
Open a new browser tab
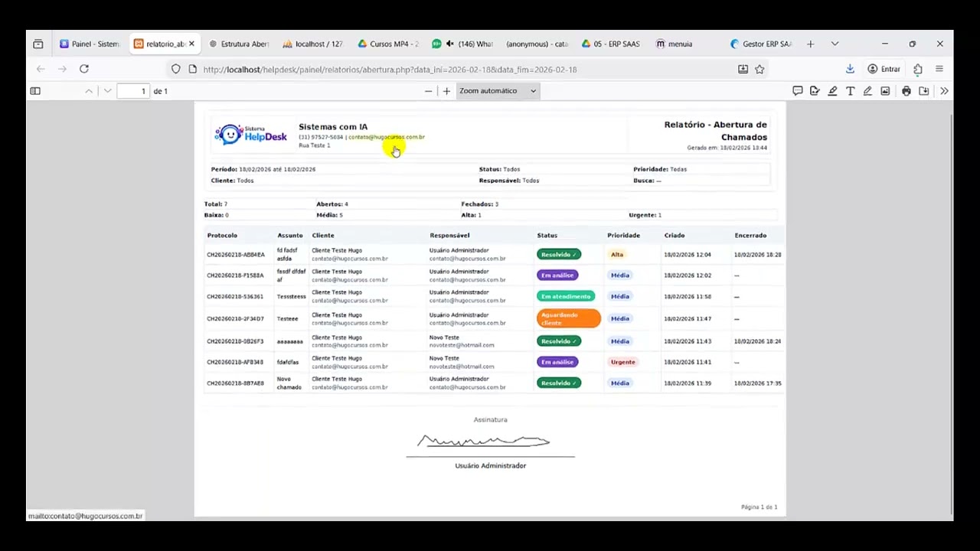coord(811,44)
